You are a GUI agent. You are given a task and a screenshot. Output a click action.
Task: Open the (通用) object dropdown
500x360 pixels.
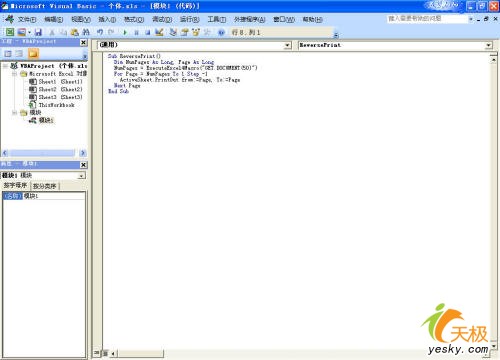pos(287,45)
